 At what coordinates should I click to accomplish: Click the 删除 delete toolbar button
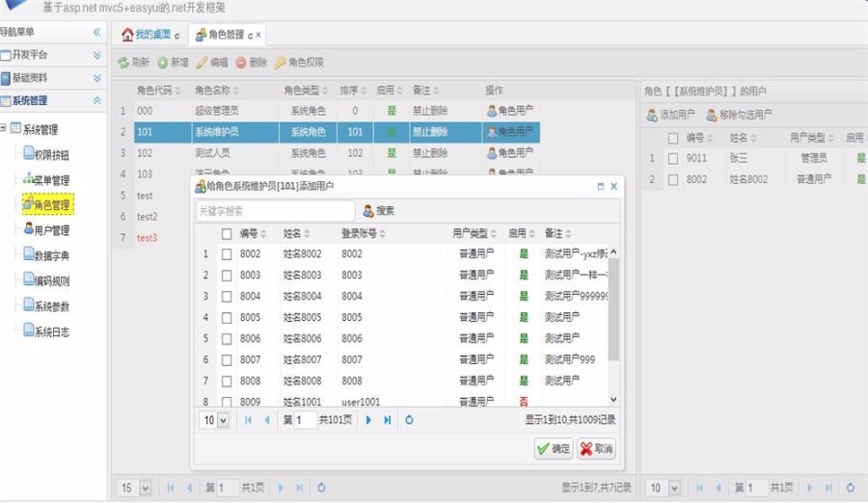point(252,63)
